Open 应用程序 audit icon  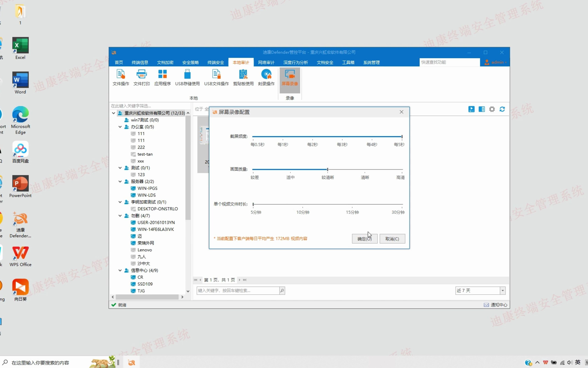(x=162, y=78)
